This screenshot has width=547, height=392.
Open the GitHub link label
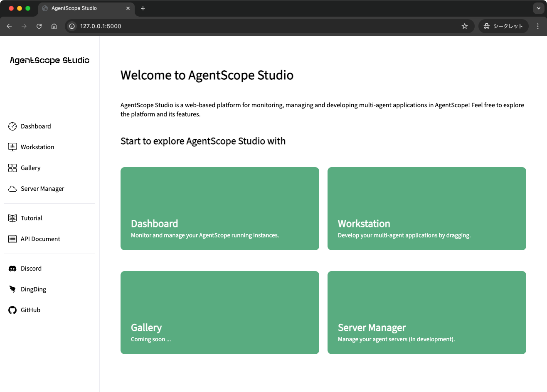pyautogui.click(x=30, y=310)
